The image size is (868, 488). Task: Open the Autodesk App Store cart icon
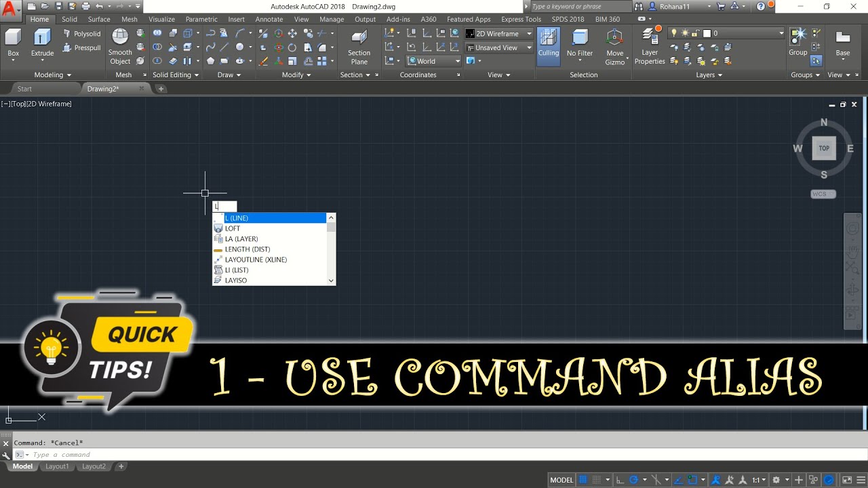click(x=722, y=6)
